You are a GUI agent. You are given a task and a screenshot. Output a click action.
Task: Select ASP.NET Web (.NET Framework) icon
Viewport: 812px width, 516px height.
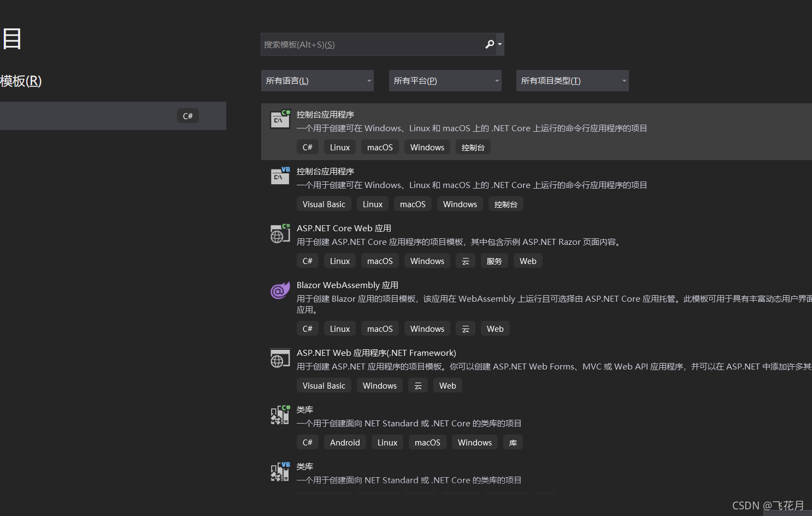pos(280,358)
